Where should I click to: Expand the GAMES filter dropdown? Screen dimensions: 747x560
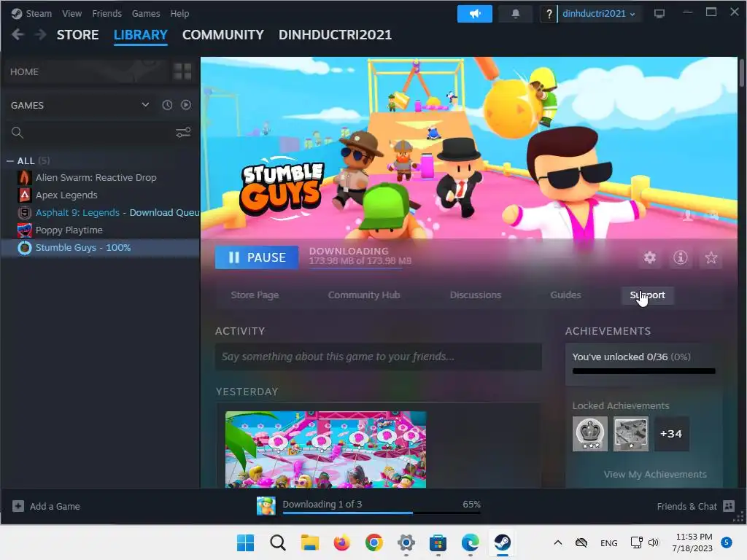(x=145, y=105)
